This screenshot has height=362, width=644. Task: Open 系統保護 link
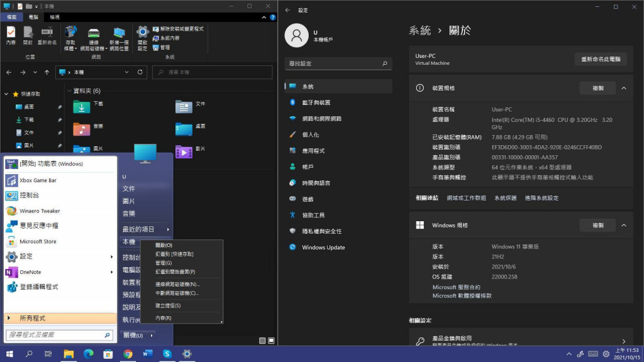tap(506, 198)
